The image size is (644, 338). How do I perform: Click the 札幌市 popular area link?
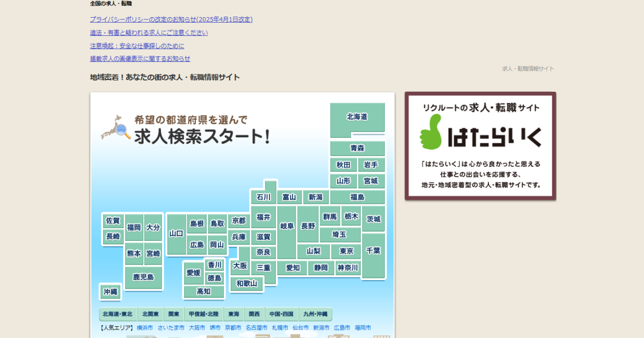click(280, 328)
